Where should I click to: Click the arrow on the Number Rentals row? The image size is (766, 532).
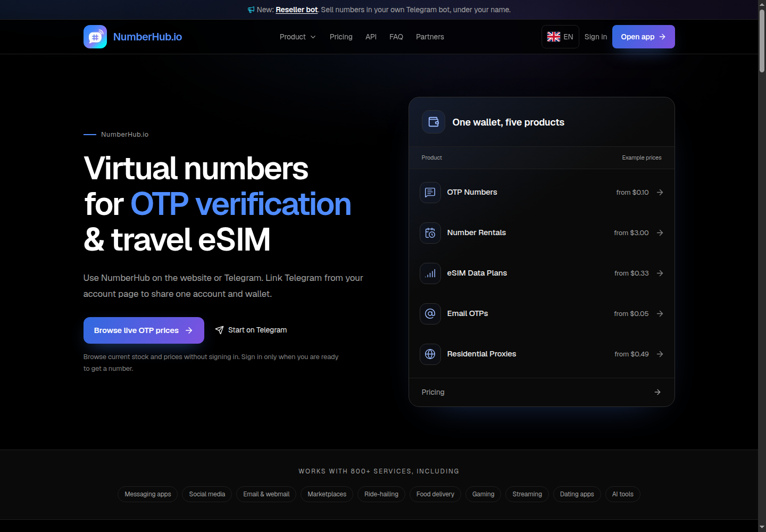pyautogui.click(x=660, y=233)
